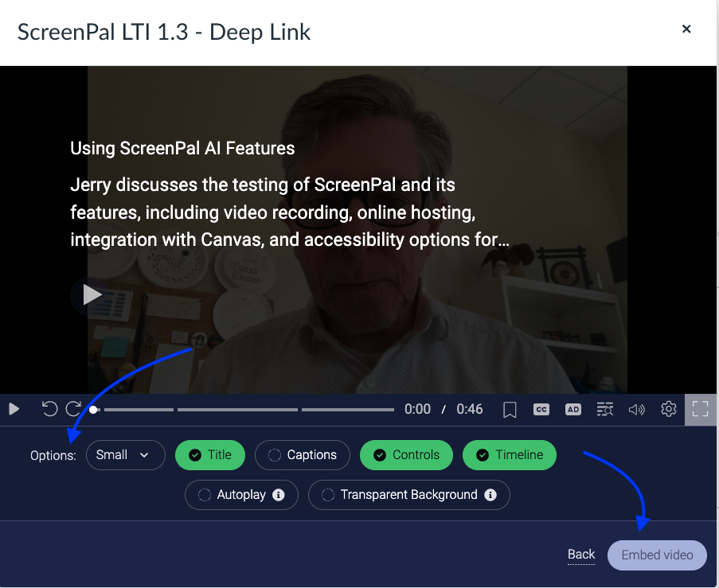Enable the Captions option

[x=302, y=455]
